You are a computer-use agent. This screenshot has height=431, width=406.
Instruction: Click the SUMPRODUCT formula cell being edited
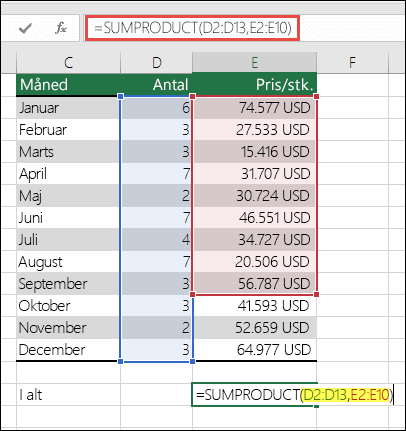click(254, 395)
